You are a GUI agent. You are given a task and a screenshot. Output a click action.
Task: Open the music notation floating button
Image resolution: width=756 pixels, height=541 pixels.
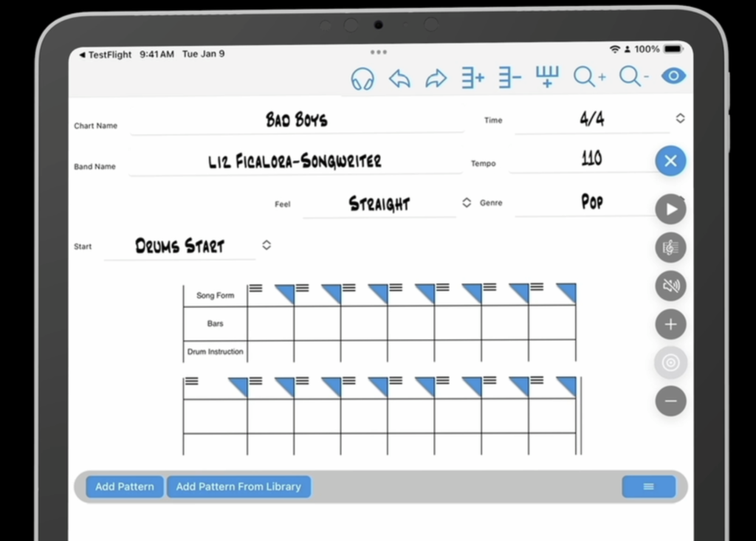[670, 247]
